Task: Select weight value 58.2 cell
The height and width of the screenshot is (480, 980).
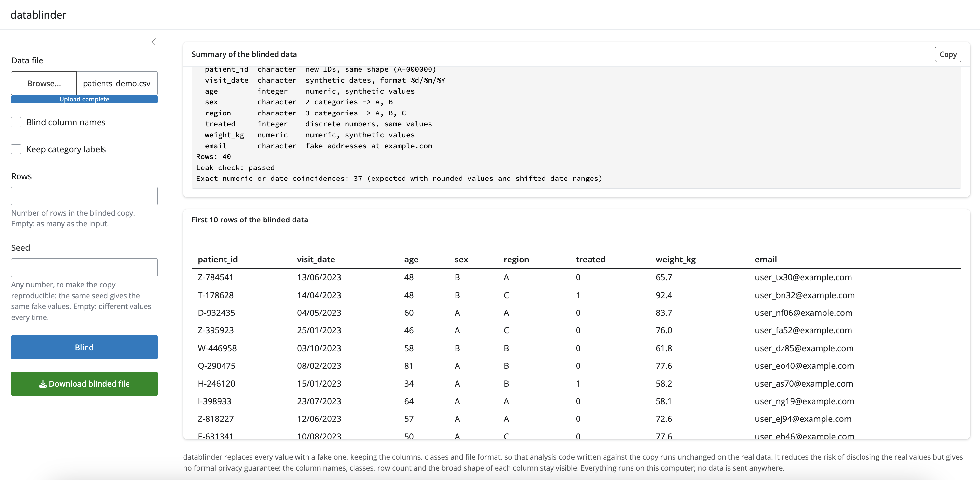Action: click(x=664, y=383)
